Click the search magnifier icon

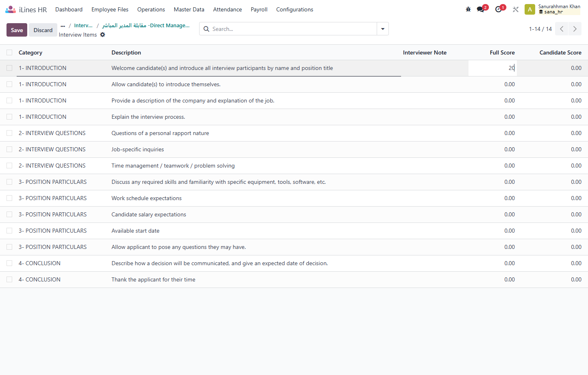click(x=206, y=29)
